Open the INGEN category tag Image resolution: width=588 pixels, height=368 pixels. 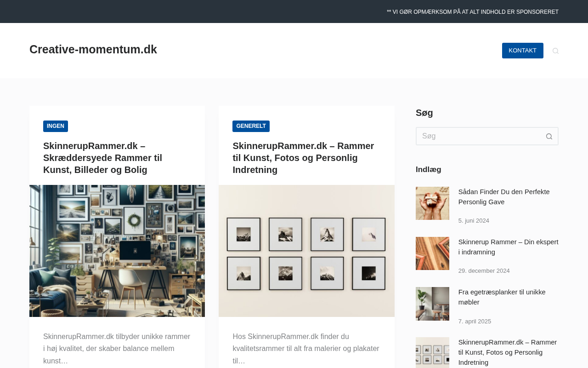click(56, 126)
